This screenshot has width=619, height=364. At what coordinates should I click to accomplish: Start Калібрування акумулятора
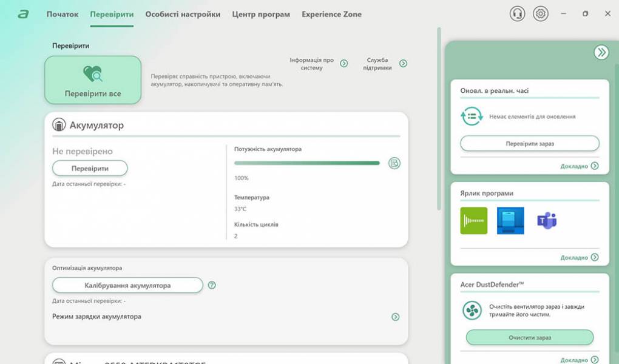(x=127, y=285)
